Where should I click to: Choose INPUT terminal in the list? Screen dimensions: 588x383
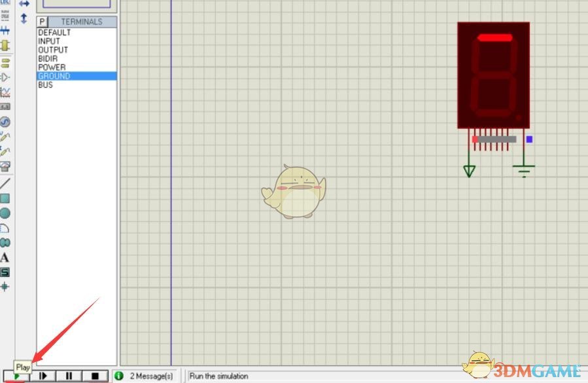(77, 41)
